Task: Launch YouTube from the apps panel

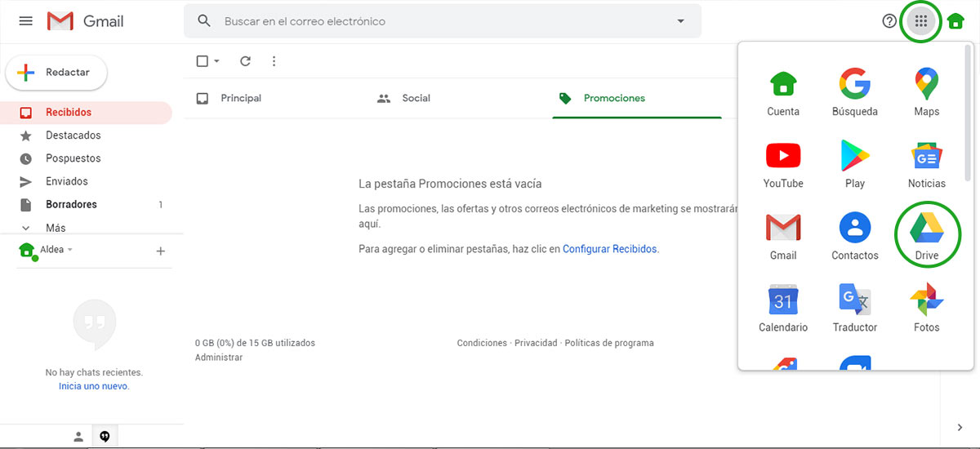Action: 783,165
